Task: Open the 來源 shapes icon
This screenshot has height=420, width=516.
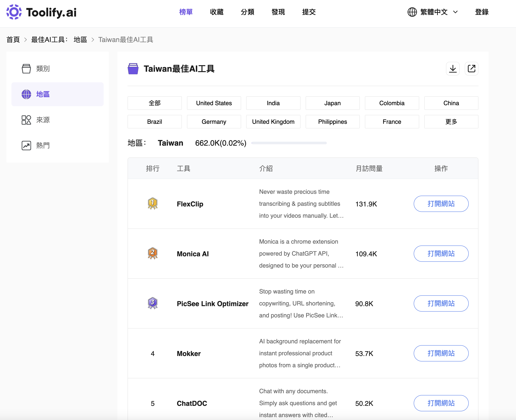Action: point(26,120)
